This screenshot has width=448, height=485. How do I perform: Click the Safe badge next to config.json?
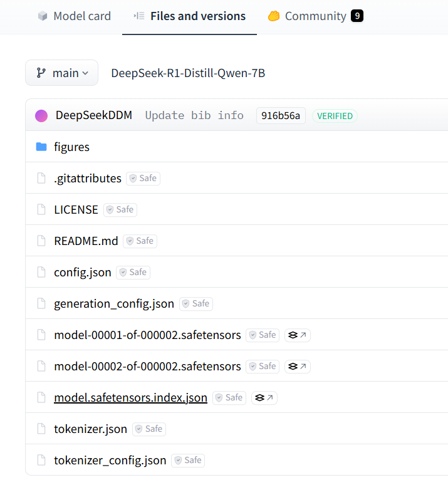pyautogui.click(x=133, y=273)
